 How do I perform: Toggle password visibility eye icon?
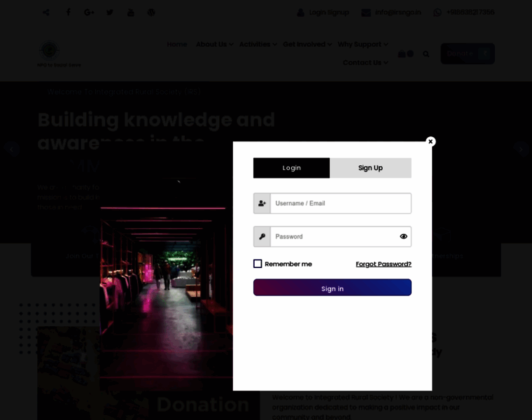click(x=403, y=237)
